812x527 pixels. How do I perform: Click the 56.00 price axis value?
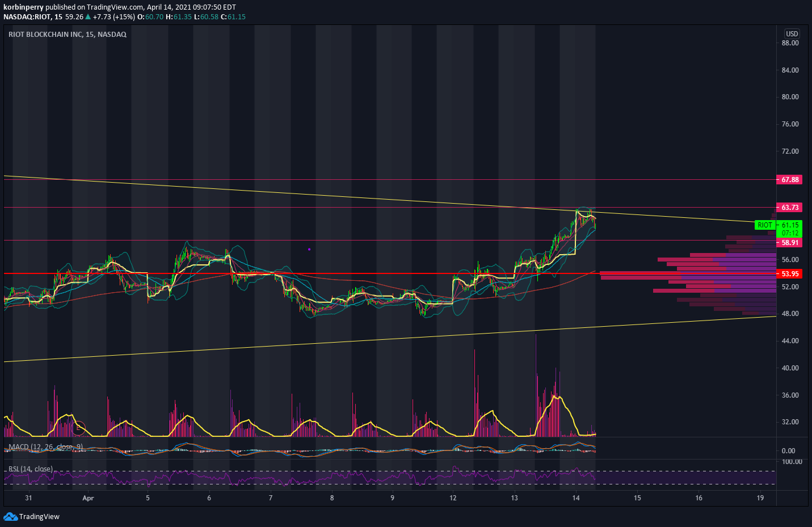click(790, 260)
